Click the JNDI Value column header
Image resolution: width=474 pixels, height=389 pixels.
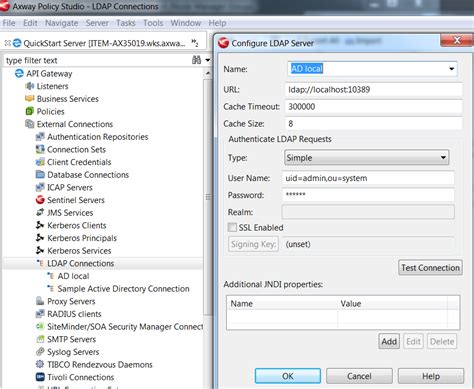(x=393, y=303)
